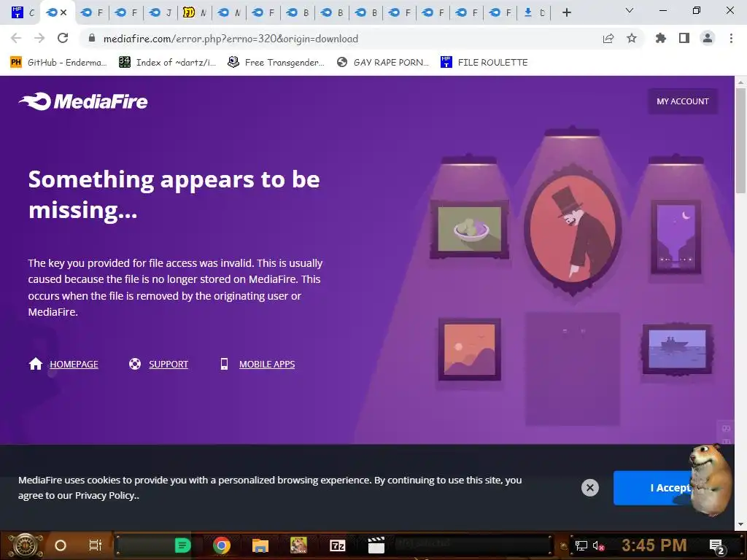Open the hamster Box app on taskbar
This screenshot has width=747, height=560.
coord(298,545)
